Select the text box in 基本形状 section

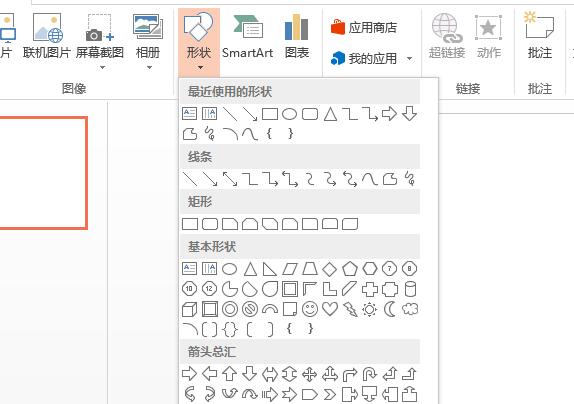click(189, 269)
